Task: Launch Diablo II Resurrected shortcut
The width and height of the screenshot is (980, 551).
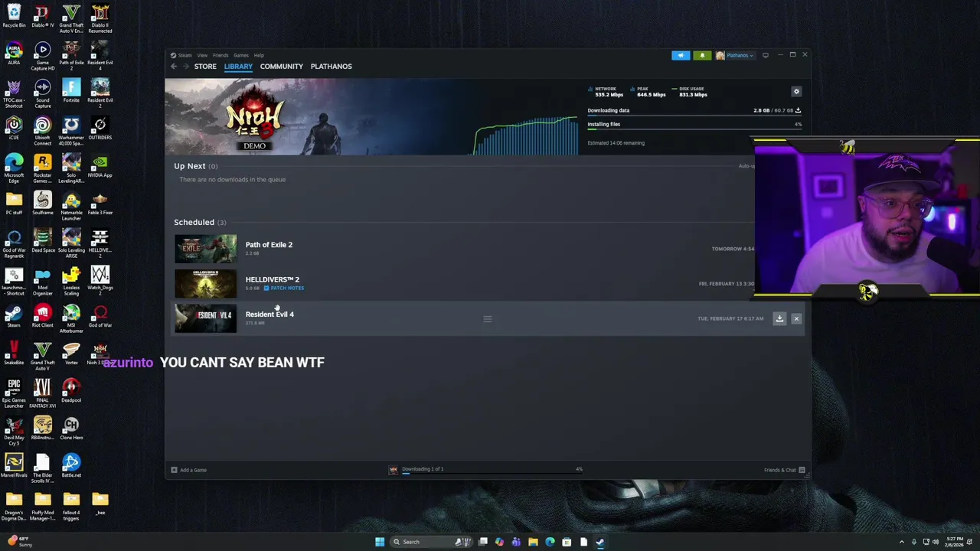Action: [x=100, y=18]
